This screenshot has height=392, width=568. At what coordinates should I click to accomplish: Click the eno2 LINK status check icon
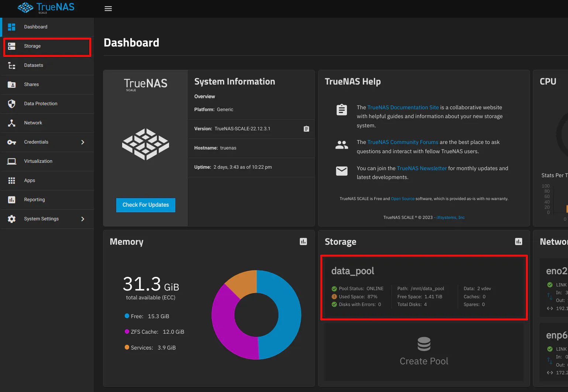coord(550,285)
